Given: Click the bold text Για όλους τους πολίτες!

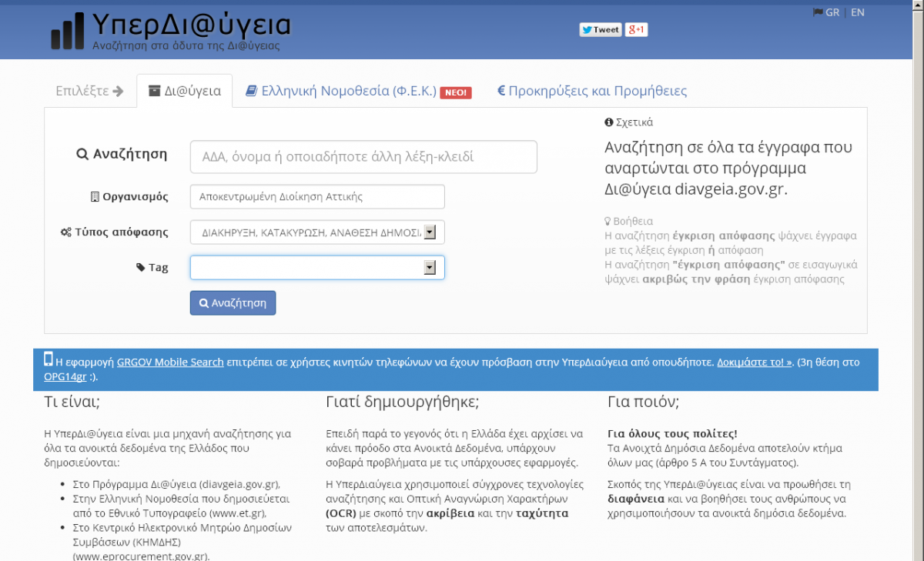Looking at the screenshot, I should point(673,434).
